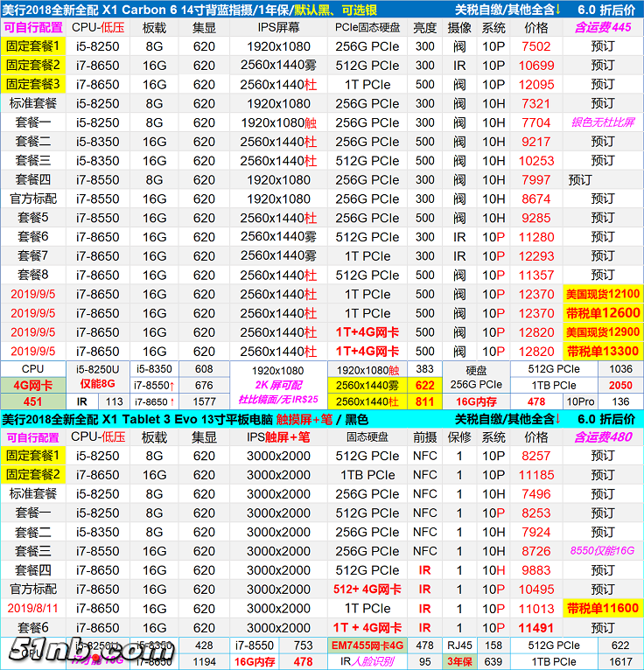
Task: Select the 含运费480 shipping fee cell
Action: pyautogui.click(x=602, y=437)
